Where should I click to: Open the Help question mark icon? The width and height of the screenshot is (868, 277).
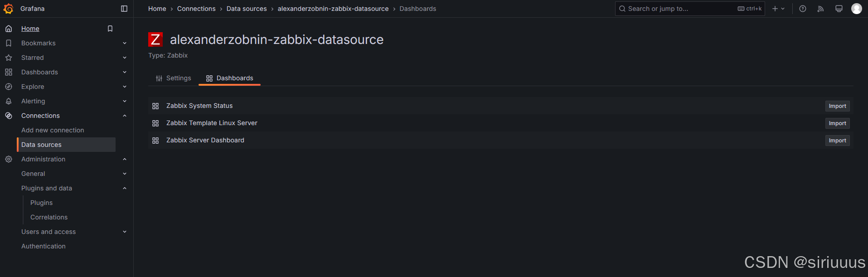pyautogui.click(x=803, y=9)
